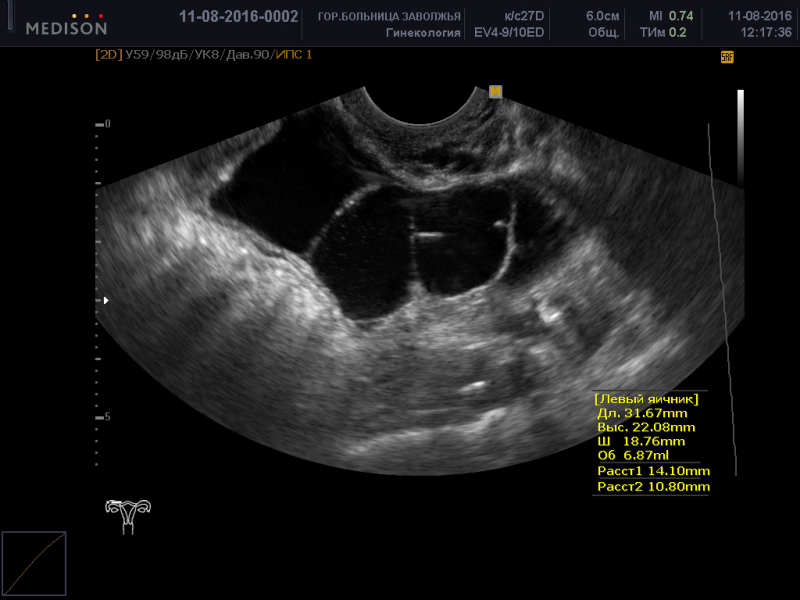Click the 6.0см depth value

click(603, 16)
